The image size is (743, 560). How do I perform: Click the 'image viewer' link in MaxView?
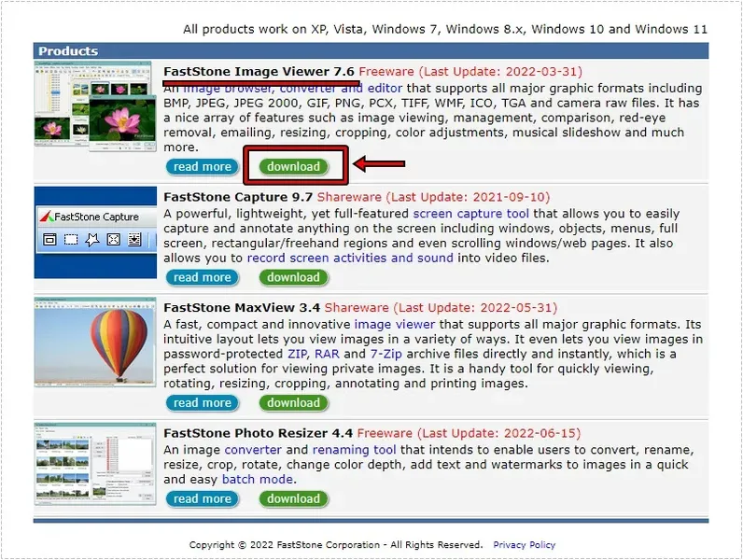coord(395,325)
